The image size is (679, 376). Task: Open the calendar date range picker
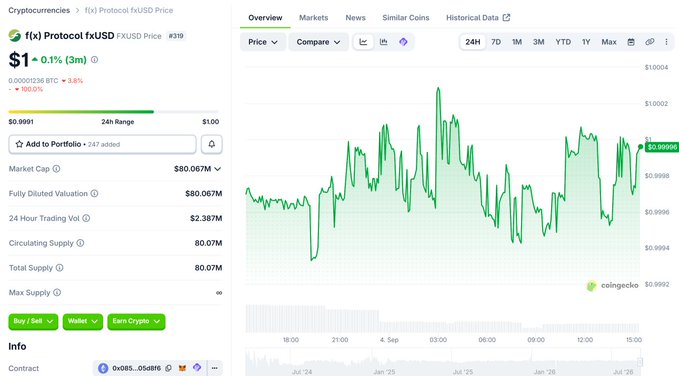631,42
